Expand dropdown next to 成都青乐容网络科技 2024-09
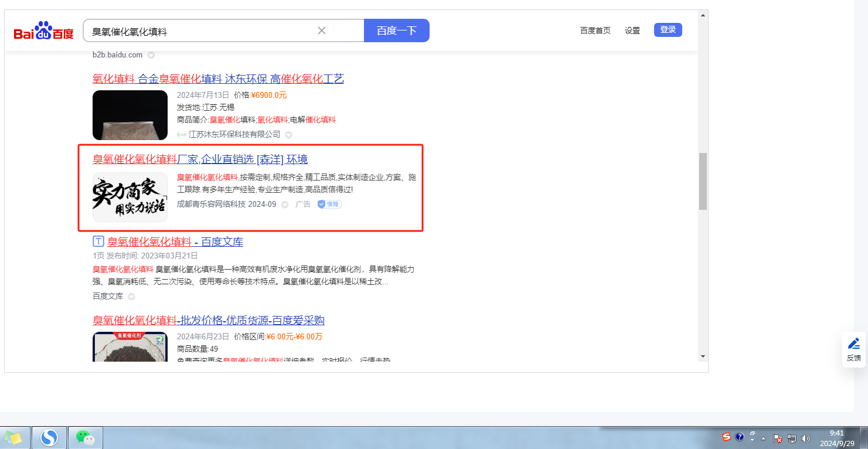Screen dimensions: 868x449 285,205
